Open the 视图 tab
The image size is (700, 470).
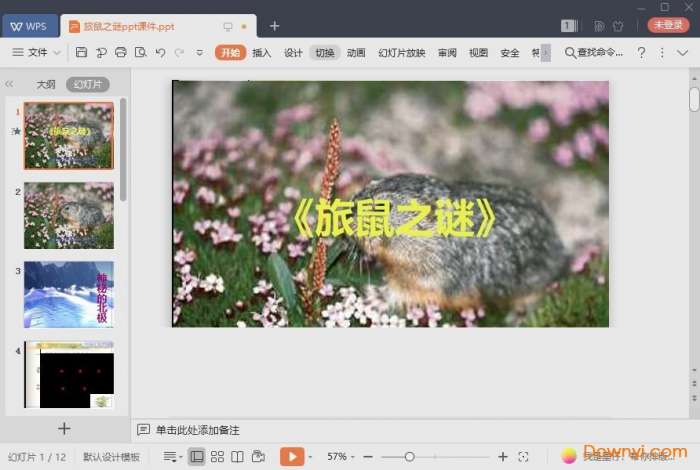[478, 53]
